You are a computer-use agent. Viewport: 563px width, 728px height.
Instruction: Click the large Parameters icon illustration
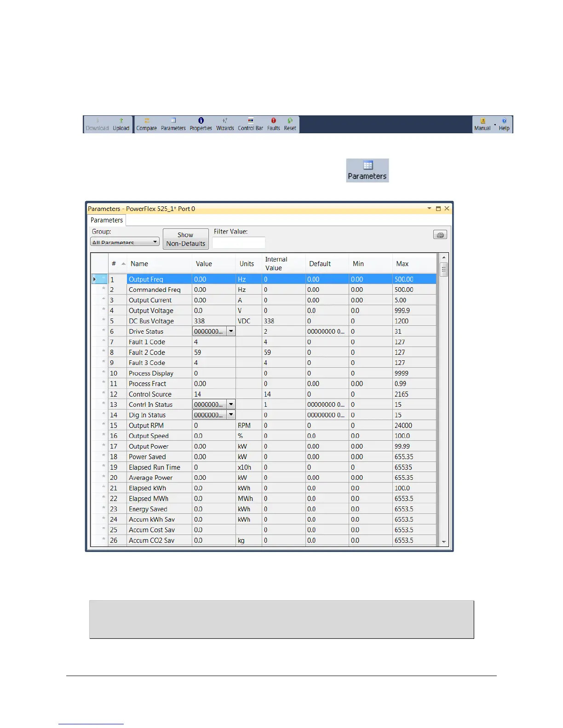pos(368,171)
